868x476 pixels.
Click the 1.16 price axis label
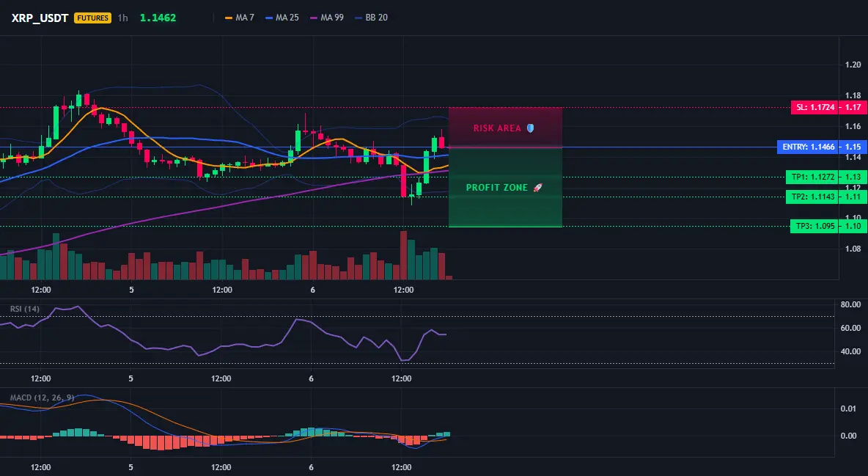[x=853, y=126]
